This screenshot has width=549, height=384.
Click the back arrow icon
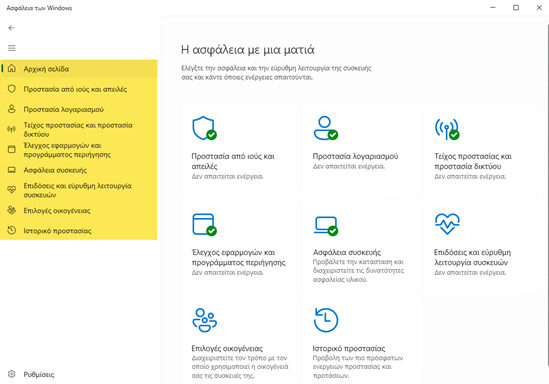(12, 28)
